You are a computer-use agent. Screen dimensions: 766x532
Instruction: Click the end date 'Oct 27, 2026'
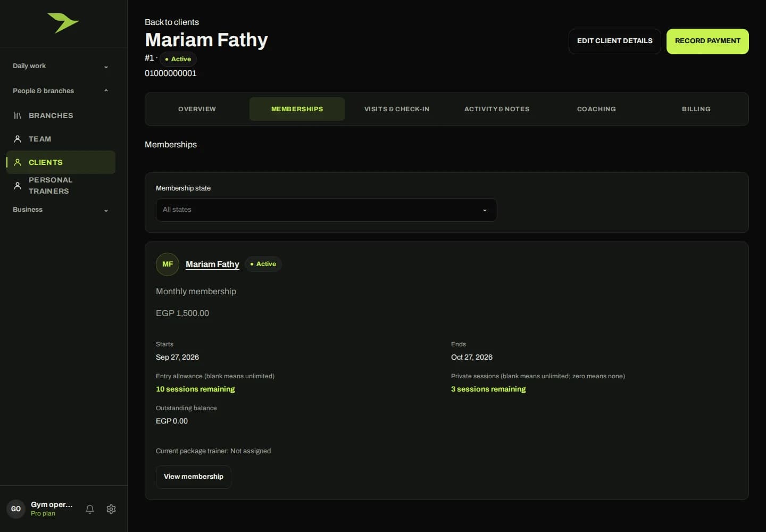point(472,358)
